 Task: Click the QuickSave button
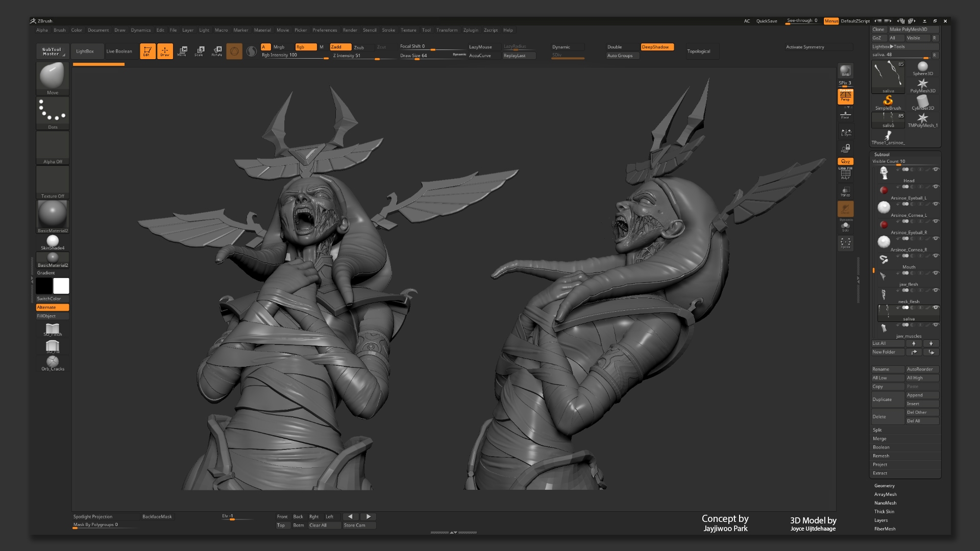tap(767, 21)
